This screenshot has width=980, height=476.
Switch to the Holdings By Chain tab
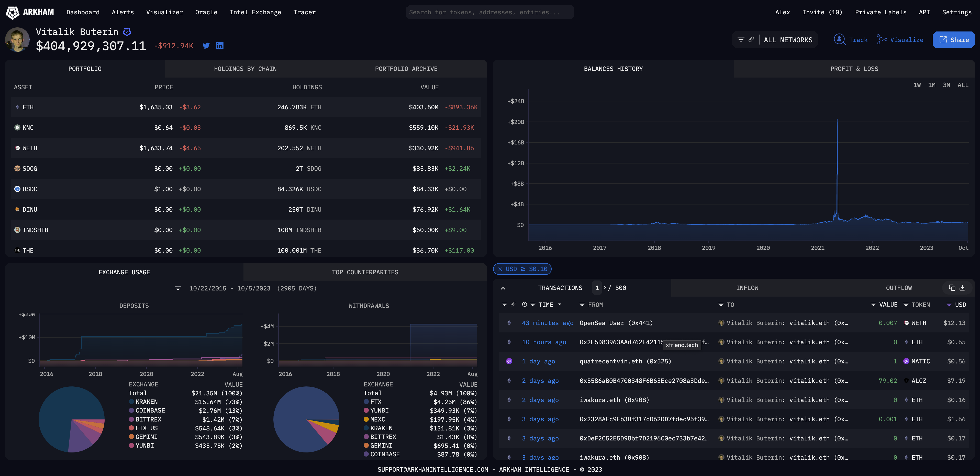pos(245,69)
